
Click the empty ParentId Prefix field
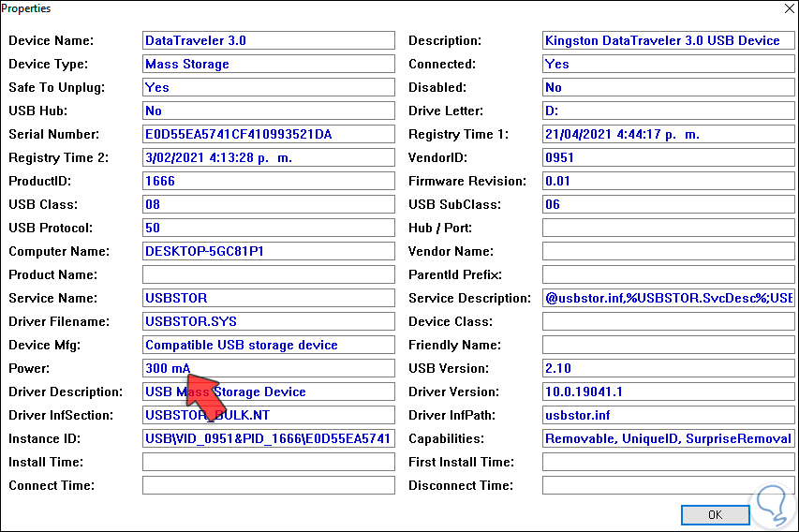[669, 274]
